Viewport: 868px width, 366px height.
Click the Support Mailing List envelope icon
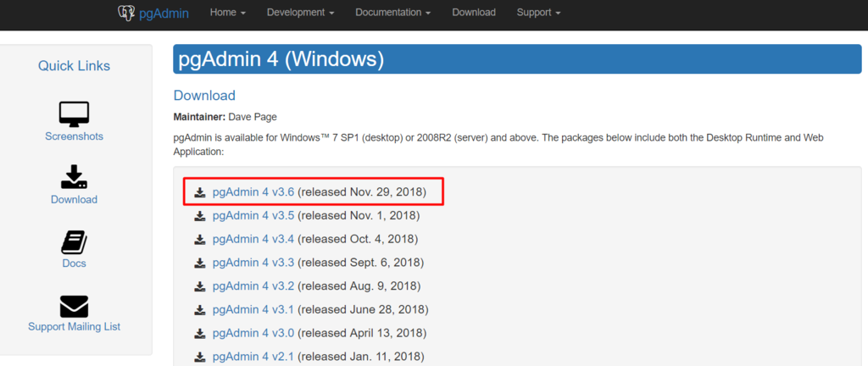coord(75,307)
